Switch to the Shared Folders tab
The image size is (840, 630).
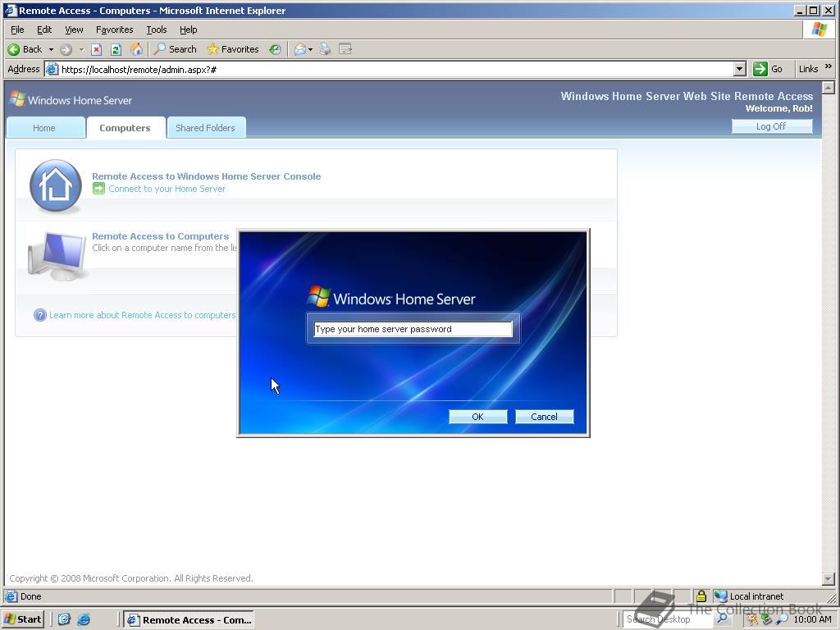(x=205, y=128)
